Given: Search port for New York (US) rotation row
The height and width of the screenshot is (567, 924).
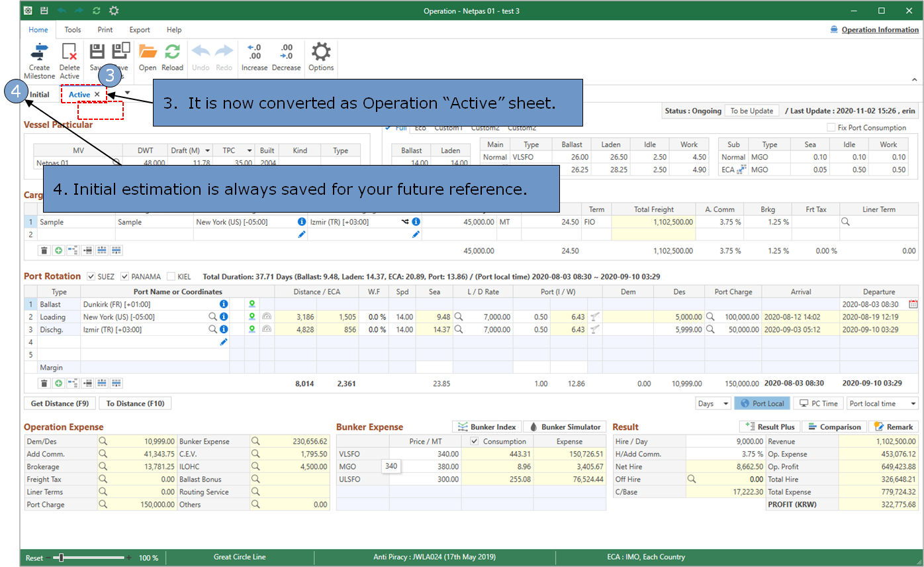Looking at the screenshot, I should coord(212,317).
